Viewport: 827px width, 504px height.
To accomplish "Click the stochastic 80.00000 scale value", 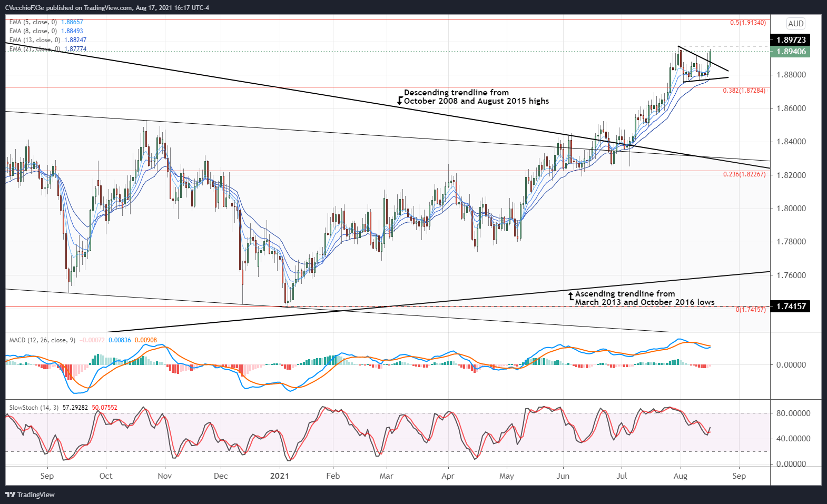I will 793,413.
